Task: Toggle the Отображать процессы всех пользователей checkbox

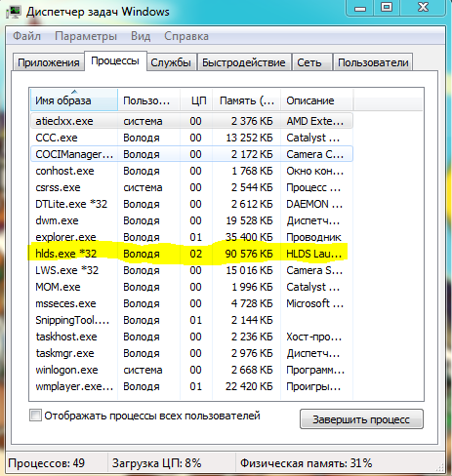Action: coord(35,416)
